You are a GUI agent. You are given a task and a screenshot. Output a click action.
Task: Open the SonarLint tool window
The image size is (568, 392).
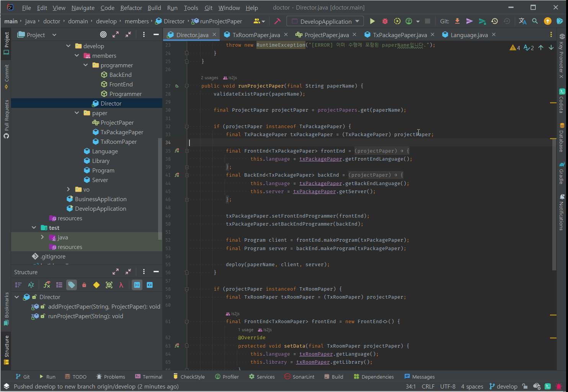(x=299, y=377)
